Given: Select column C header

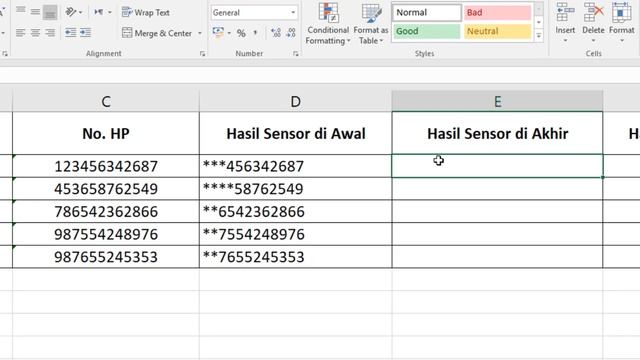Looking at the screenshot, I should tap(106, 101).
